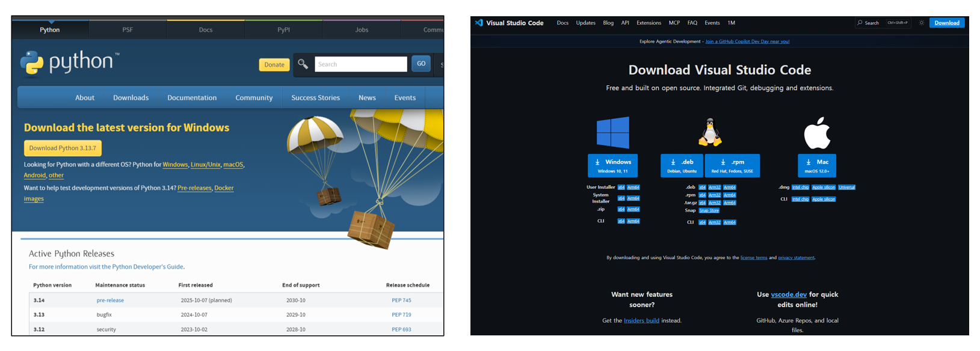Click the Mac macOS 12.0+ download button
This screenshot has height=351, width=980.
pos(816,166)
